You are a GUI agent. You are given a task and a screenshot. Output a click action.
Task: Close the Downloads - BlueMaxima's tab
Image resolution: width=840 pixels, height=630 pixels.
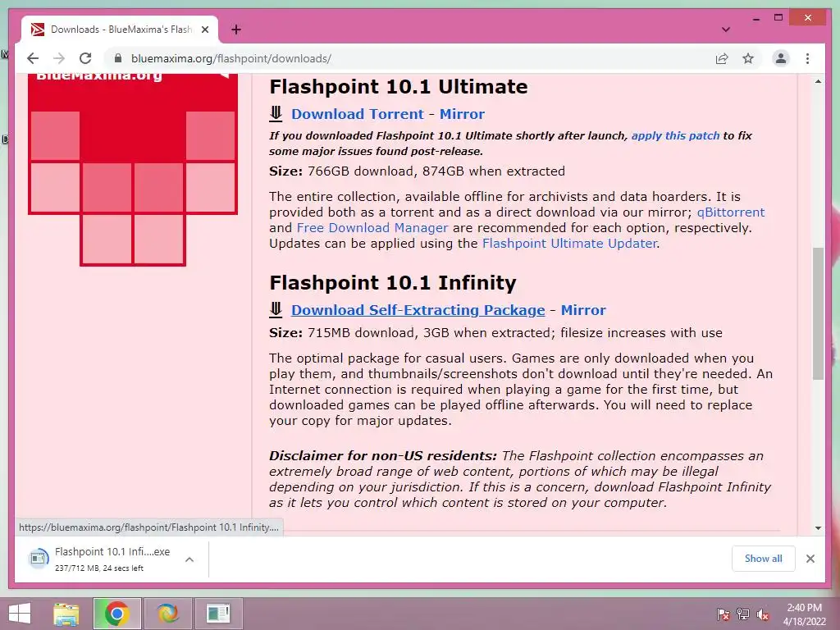coord(204,30)
